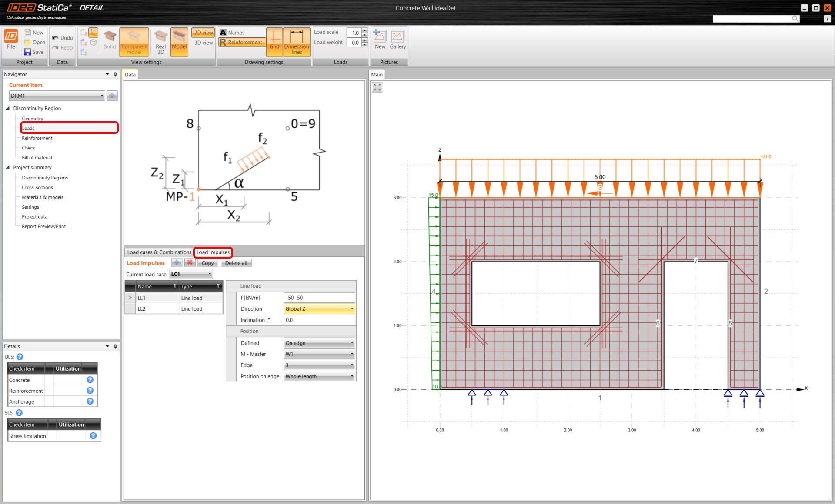835x504 pixels.
Task: Delete load impulse with red X icon
Action: (190, 263)
